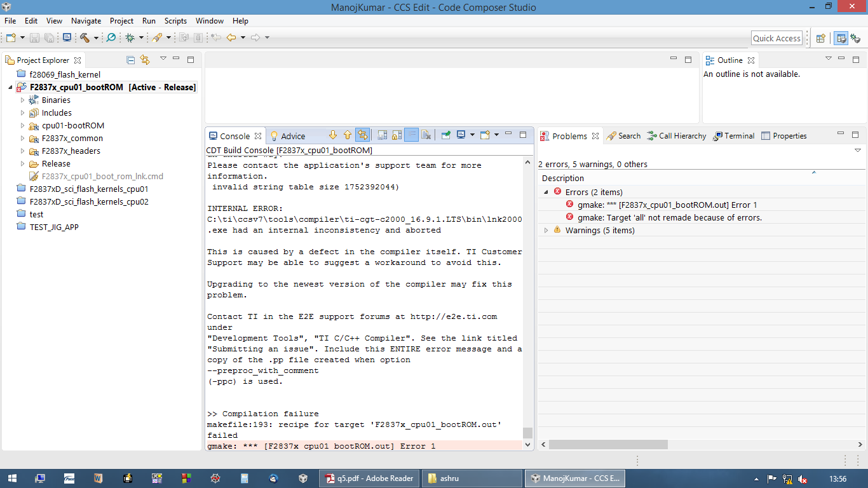The image size is (868, 488).
Task: Click the Forward navigation arrow
Action: click(255, 37)
